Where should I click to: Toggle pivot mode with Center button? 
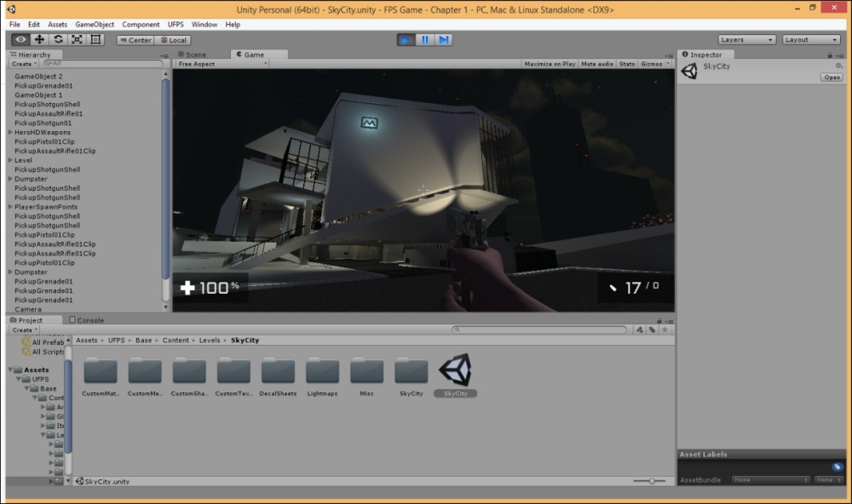pos(135,40)
